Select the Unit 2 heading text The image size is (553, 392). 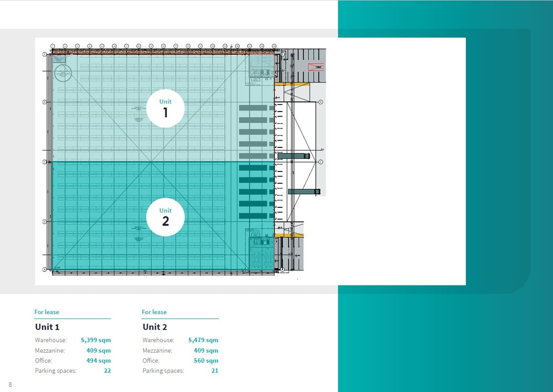[x=155, y=327]
